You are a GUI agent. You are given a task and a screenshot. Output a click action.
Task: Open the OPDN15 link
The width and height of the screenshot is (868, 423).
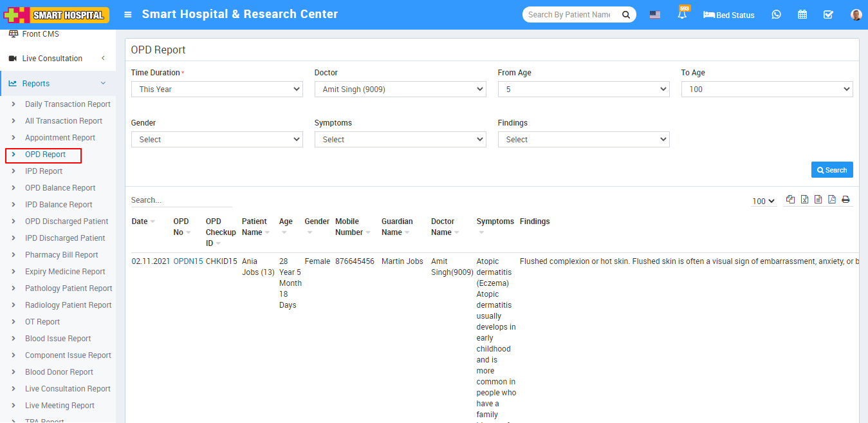click(x=188, y=261)
